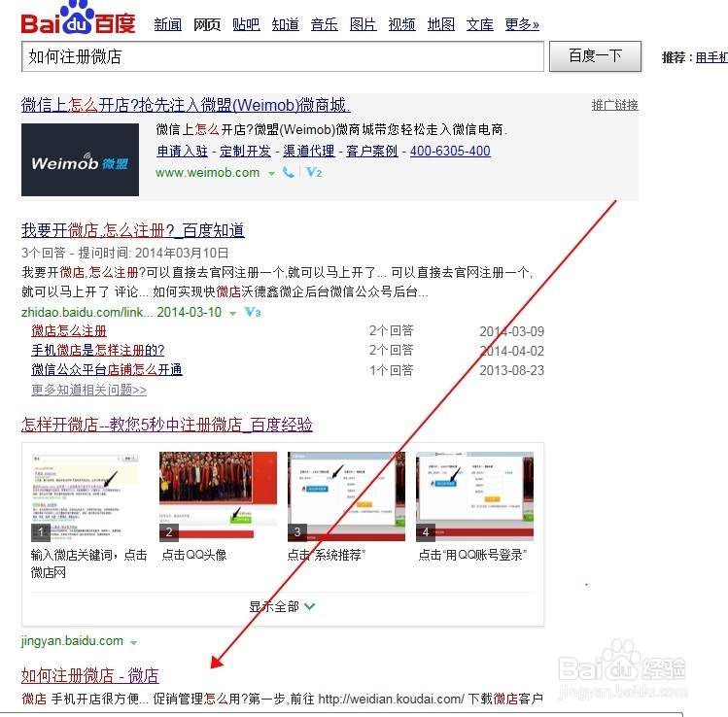The image size is (728, 717).
Task: Open the 手机微店是怎样注册的? question link
Action: pos(98,351)
